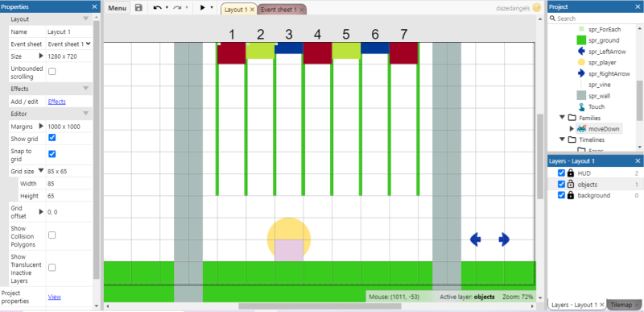The width and height of the screenshot is (644, 312).
Task: Open the Event sheet dropdown
Action: (69, 44)
